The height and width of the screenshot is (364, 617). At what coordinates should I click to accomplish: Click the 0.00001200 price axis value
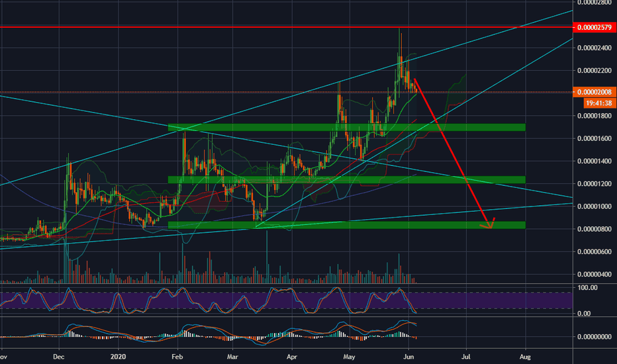coord(594,184)
